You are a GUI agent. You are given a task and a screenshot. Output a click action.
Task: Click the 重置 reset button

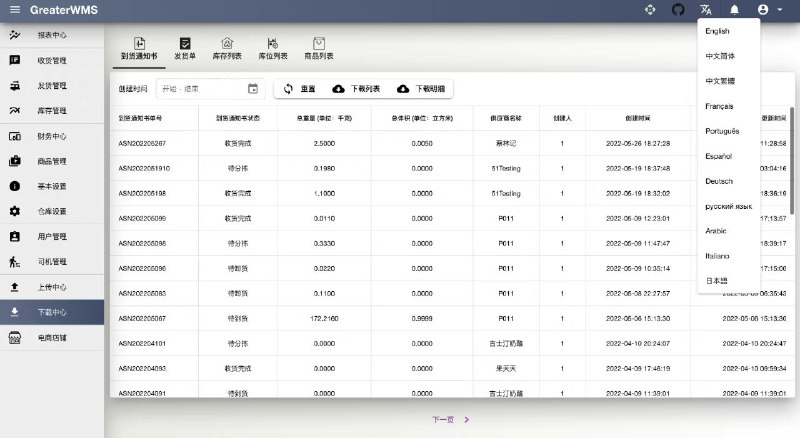pos(299,89)
